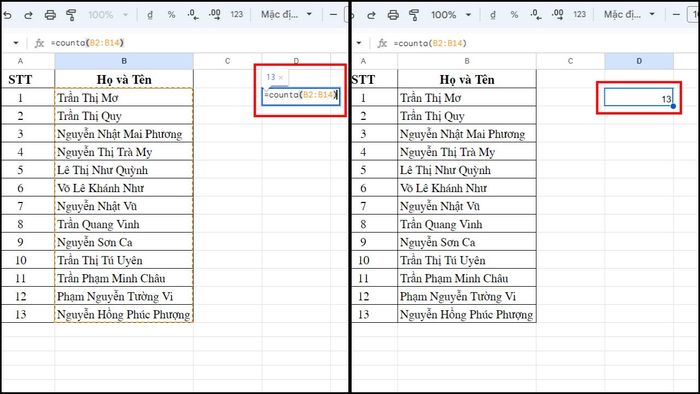Click the Redo arrow in the left sheet
Image resolution: width=700 pixels, height=394 pixels.
pyautogui.click(x=28, y=15)
